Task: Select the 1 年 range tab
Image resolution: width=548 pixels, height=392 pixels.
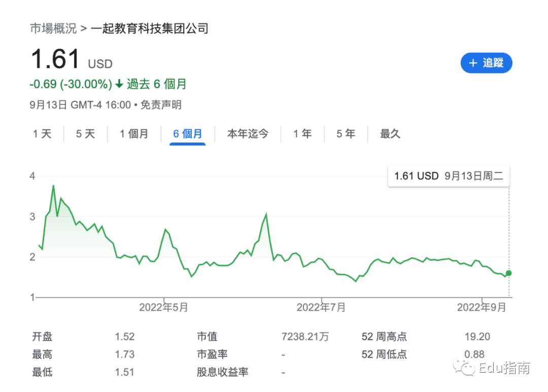Action: click(x=302, y=133)
